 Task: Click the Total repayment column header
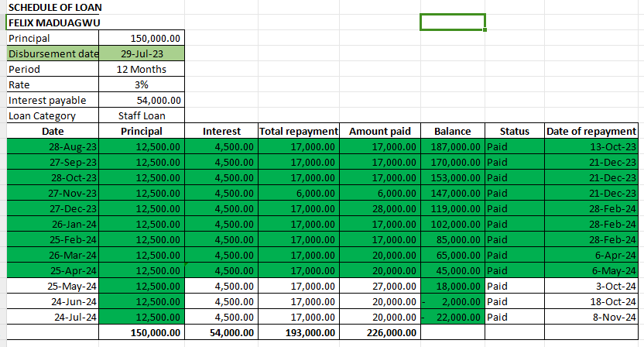click(299, 131)
